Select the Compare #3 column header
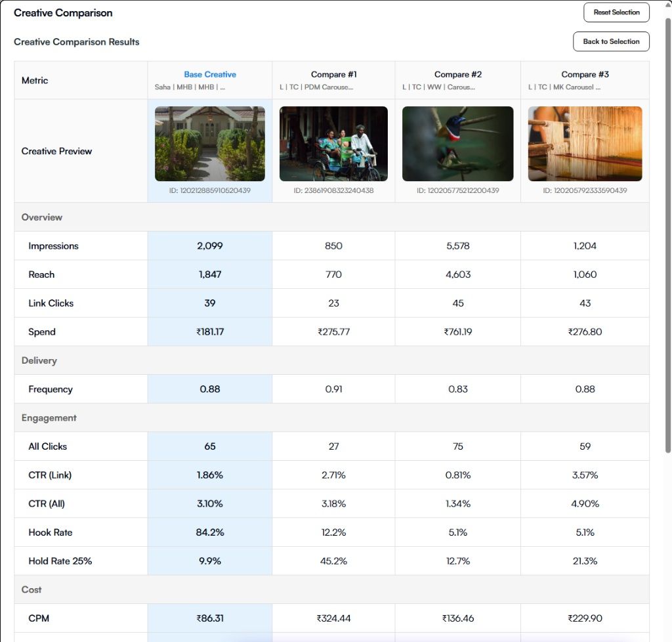 coord(585,75)
